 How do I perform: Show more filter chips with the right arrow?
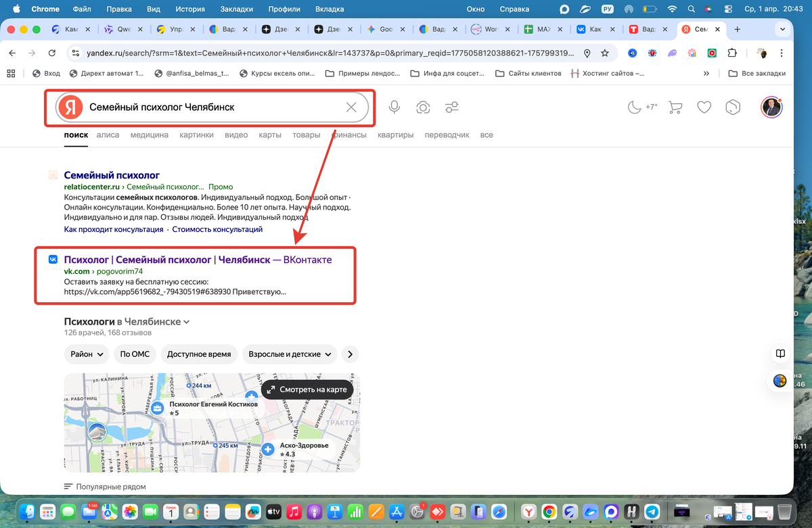350,354
